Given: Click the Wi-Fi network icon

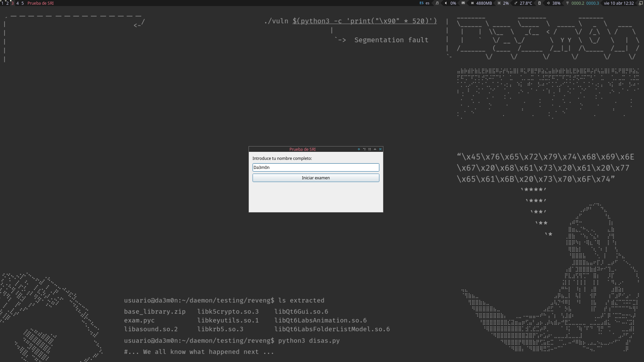Looking at the screenshot, I should pos(568,3).
